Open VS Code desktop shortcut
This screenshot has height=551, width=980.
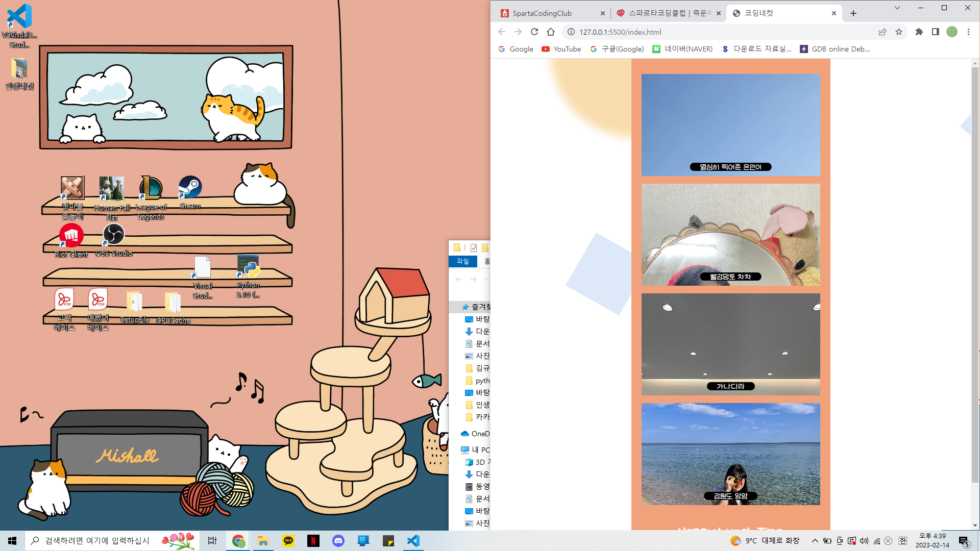tap(19, 26)
